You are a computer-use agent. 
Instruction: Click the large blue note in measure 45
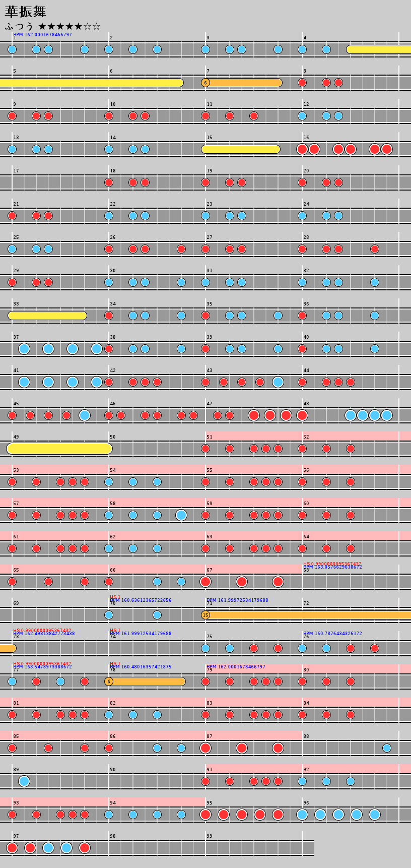[85, 415]
